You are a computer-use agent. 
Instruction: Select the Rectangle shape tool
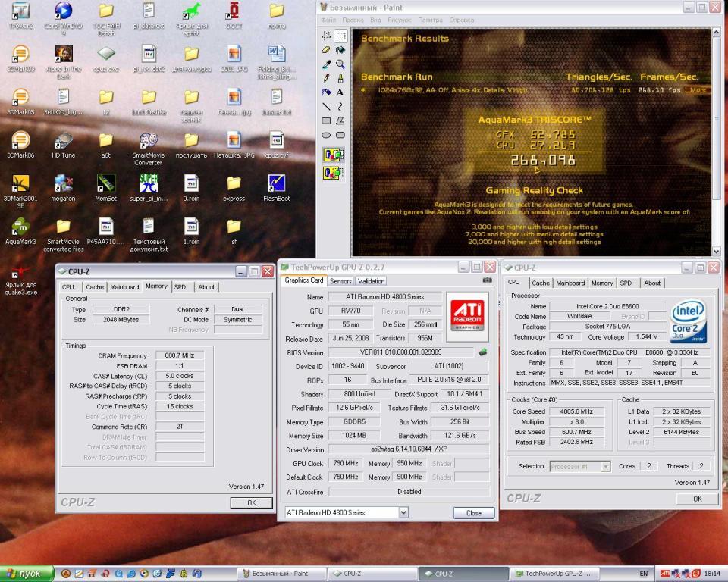326,120
